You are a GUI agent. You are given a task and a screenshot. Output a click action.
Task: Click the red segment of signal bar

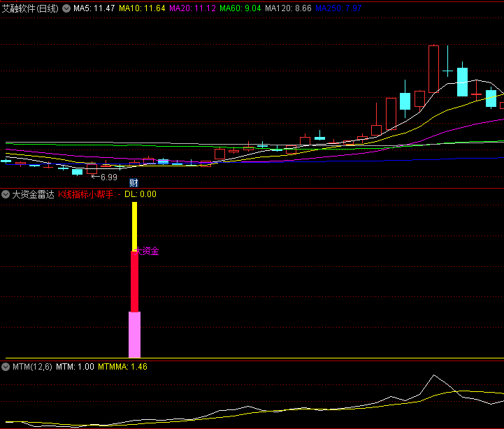[134, 282]
